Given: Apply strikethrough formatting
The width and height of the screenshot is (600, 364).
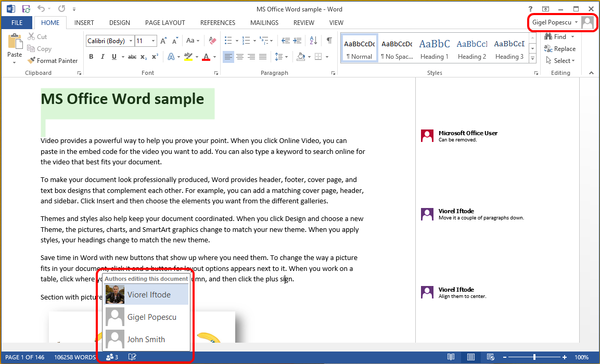Looking at the screenshot, I should (x=132, y=57).
